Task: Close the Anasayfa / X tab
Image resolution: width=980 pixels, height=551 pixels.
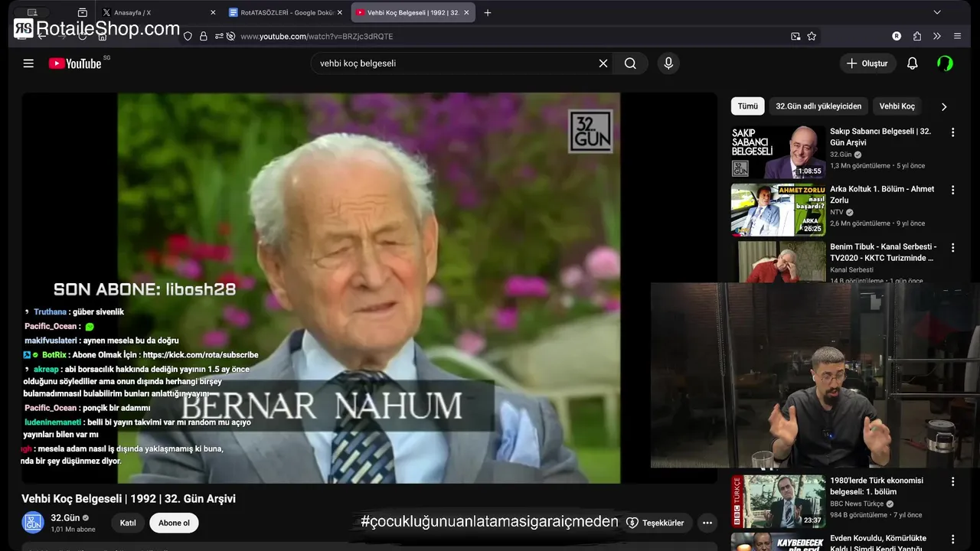Action: [212, 12]
